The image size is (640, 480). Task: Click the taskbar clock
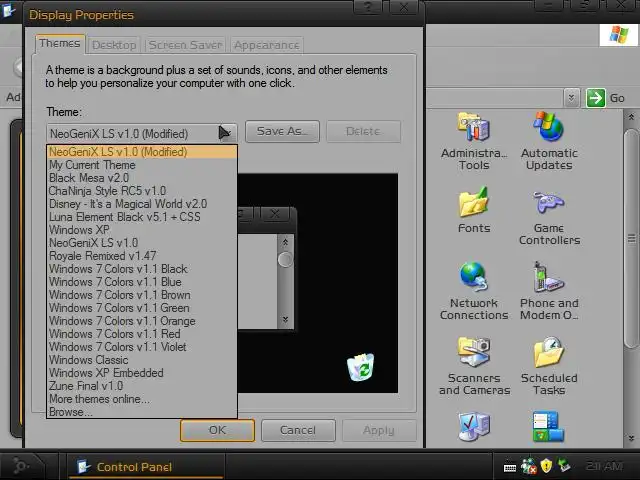pos(604,466)
